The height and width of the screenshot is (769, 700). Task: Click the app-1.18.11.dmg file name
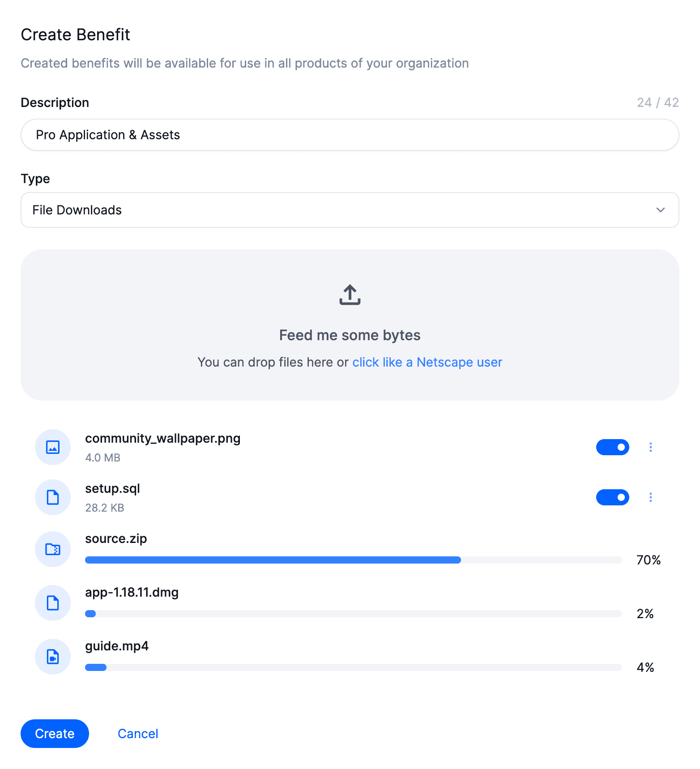tap(132, 592)
